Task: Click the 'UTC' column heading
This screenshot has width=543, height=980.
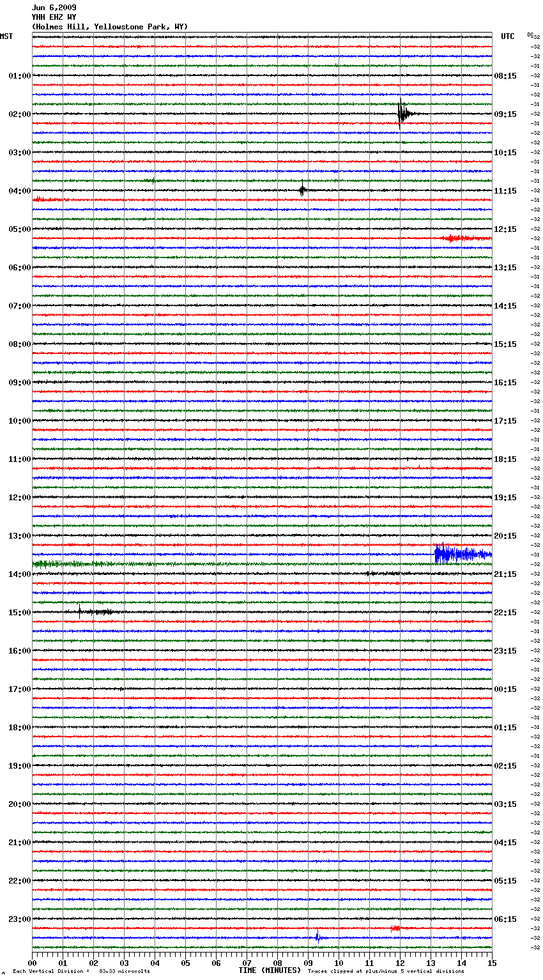Action: [x=508, y=36]
